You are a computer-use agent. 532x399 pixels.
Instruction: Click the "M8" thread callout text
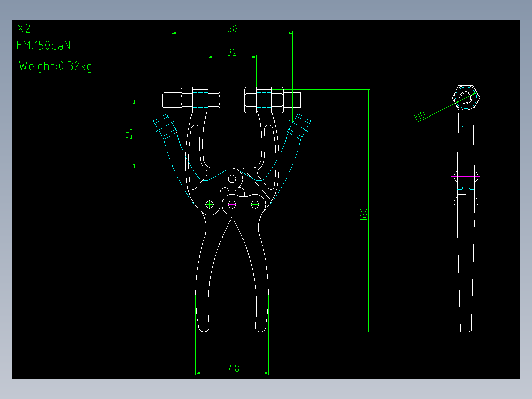click(419, 116)
